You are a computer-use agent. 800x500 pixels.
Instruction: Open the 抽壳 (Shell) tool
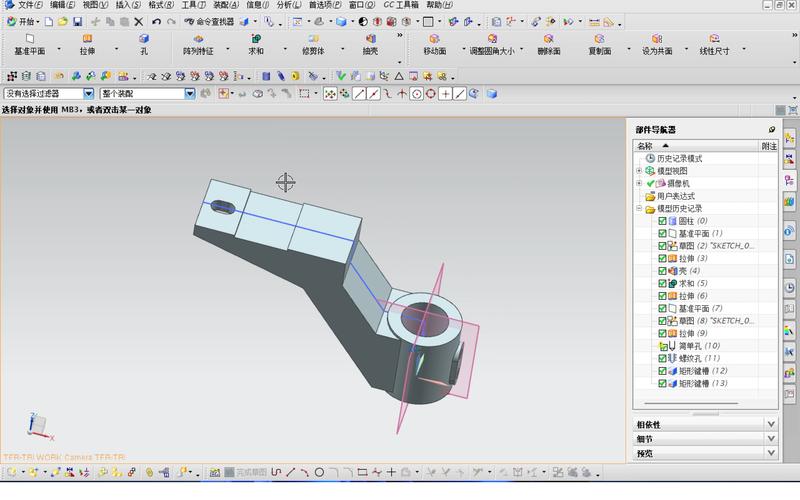[370, 39]
